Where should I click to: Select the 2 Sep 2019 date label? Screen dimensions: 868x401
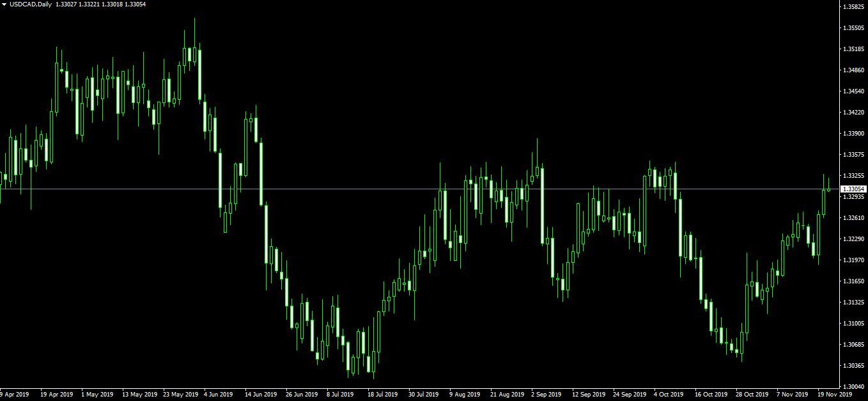[545, 395]
